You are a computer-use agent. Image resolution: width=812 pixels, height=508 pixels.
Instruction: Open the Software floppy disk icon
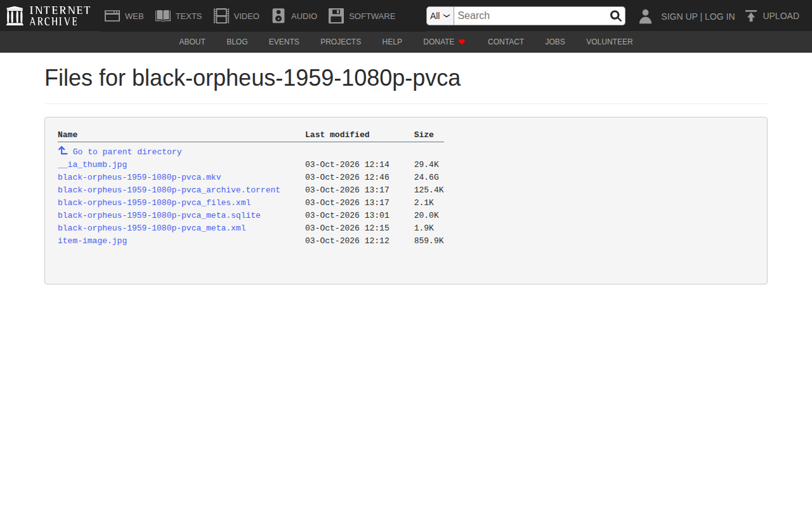336,16
